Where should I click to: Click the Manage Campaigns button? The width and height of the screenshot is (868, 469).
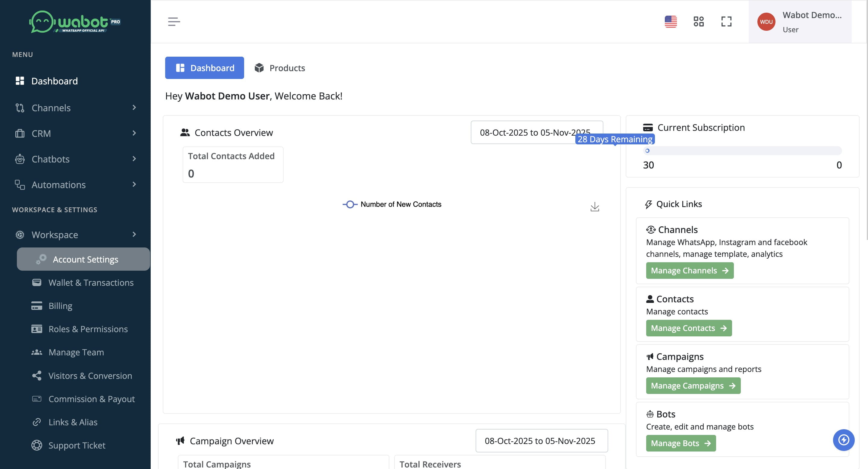point(693,386)
